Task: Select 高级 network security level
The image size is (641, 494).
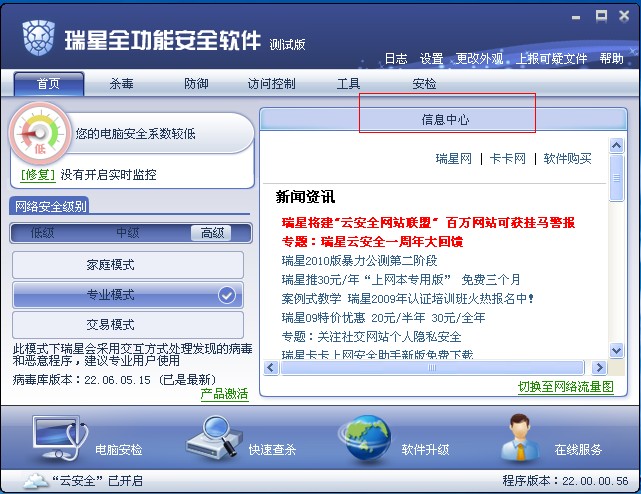Action: 211,233
